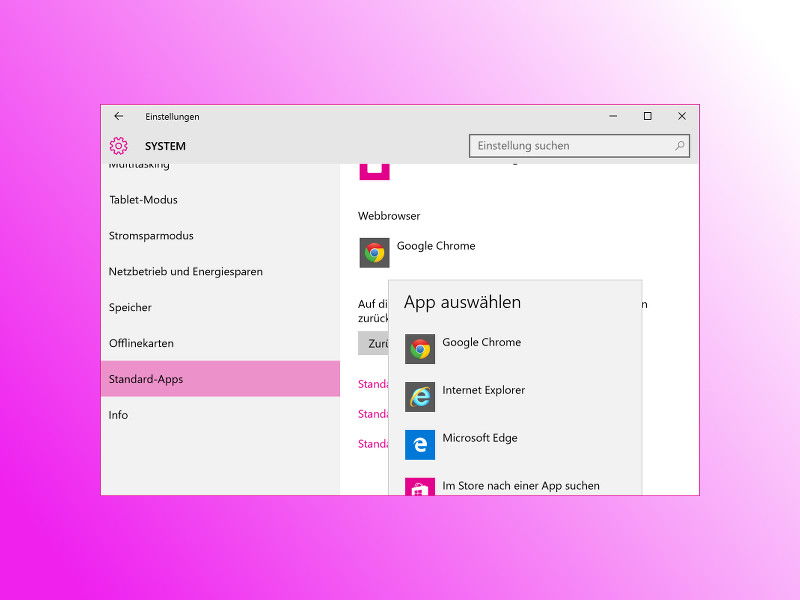
Task: Click the first Standard link behind the popup
Action: (373, 384)
